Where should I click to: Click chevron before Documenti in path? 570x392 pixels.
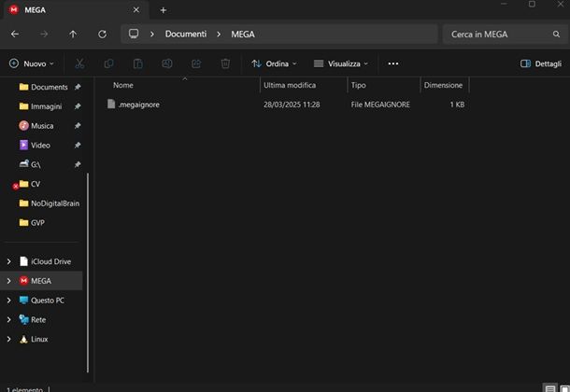tap(152, 35)
